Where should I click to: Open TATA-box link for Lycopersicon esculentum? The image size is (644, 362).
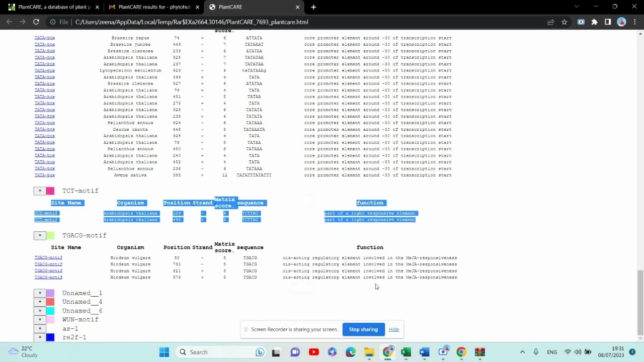pos(44,70)
